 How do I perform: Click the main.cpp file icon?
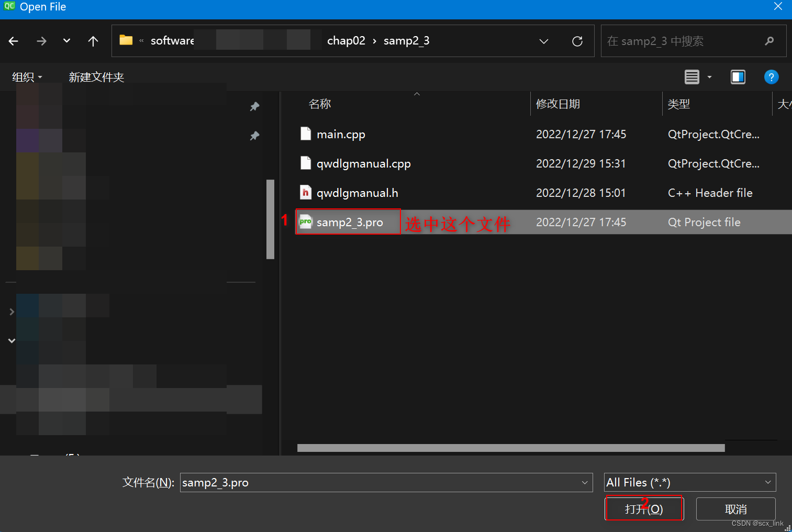click(x=306, y=134)
